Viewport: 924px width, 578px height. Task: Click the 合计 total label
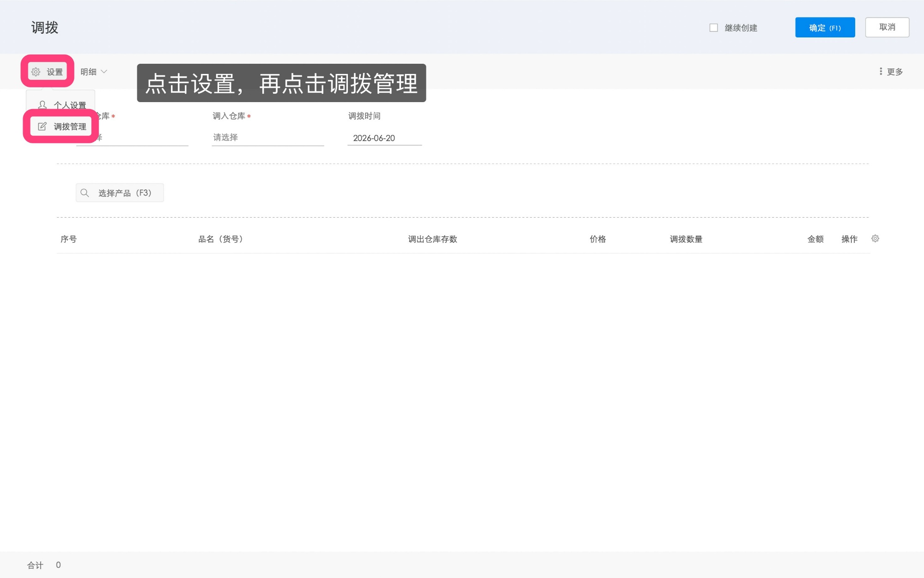[35, 565]
